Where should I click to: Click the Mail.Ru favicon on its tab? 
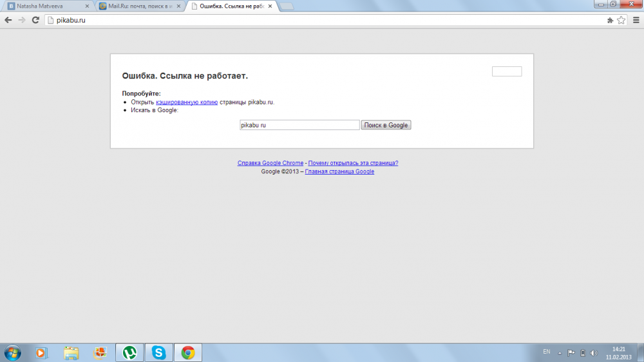102,6
